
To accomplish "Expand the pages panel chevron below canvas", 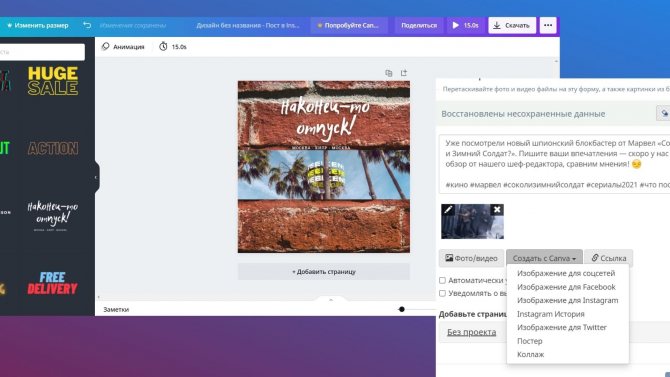I will click(x=331, y=300).
